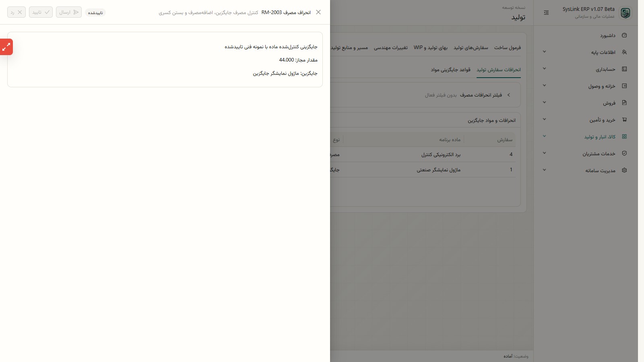This screenshot has width=644, height=362.
Task: Click the اطلاعات پایه sidebar icon
Action: 624,52
